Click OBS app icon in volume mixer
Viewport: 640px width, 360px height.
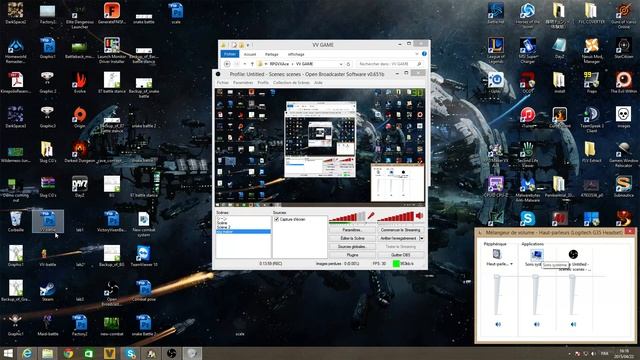point(573,254)
